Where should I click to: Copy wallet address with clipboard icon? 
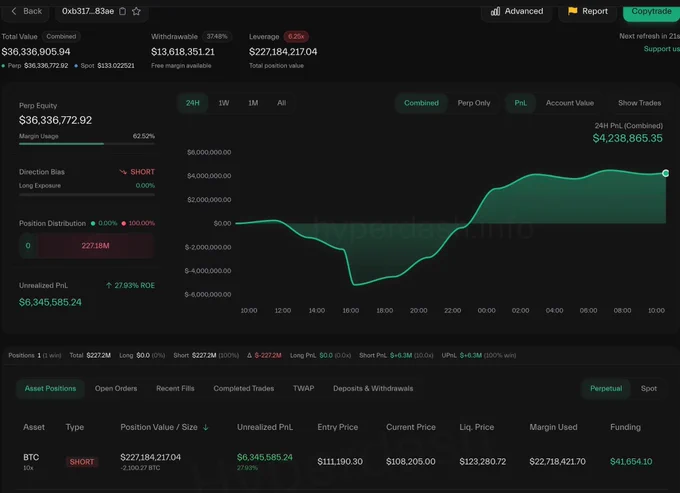[x=123, y=11]
